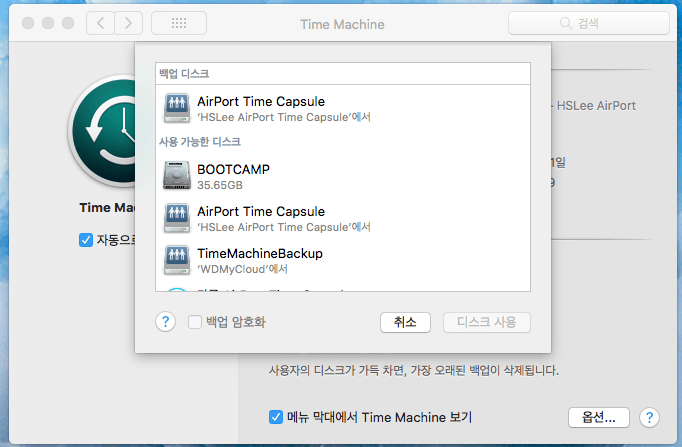Click the forward navigation arrow
The image size is (682, 447).
tap(128, 23)
